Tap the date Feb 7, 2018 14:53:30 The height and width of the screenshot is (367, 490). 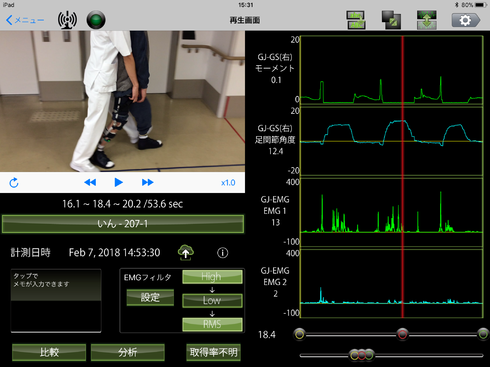(114, 252)
